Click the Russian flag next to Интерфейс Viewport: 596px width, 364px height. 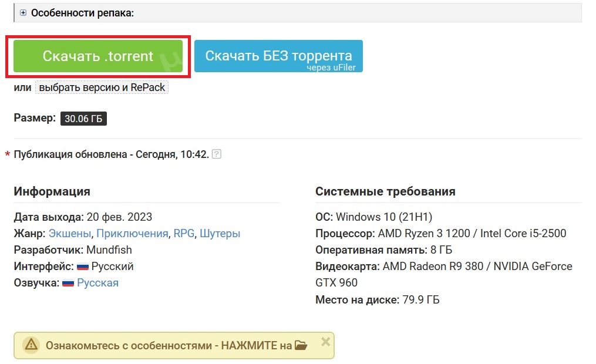point(83,267)
